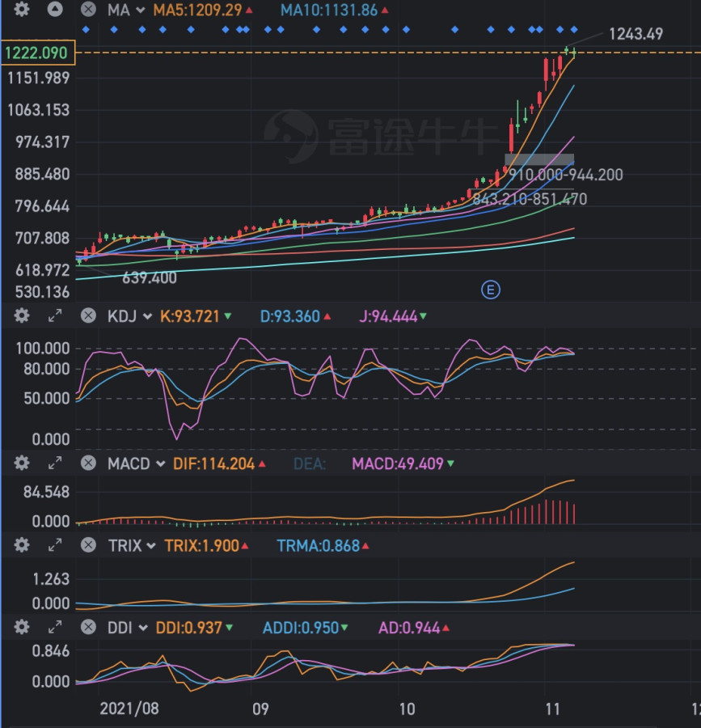701x728 pixels.
Task: Close the KDJ indicator panel
Action: pos(88,316)
